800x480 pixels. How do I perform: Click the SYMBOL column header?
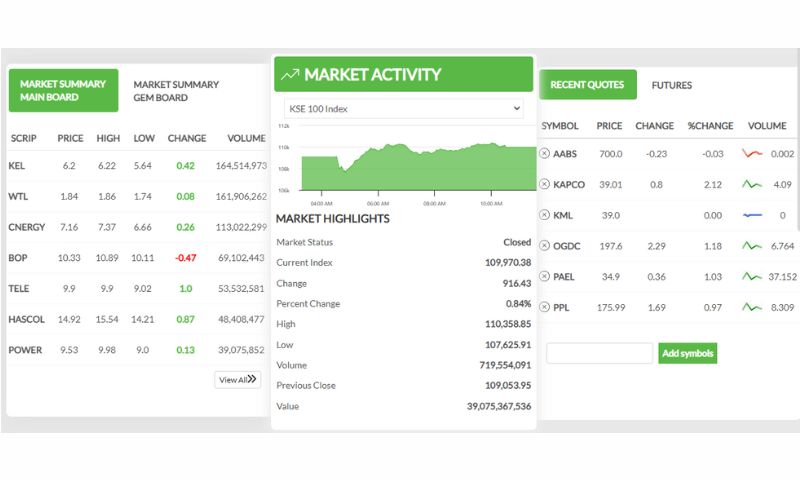tap(560, 126)
